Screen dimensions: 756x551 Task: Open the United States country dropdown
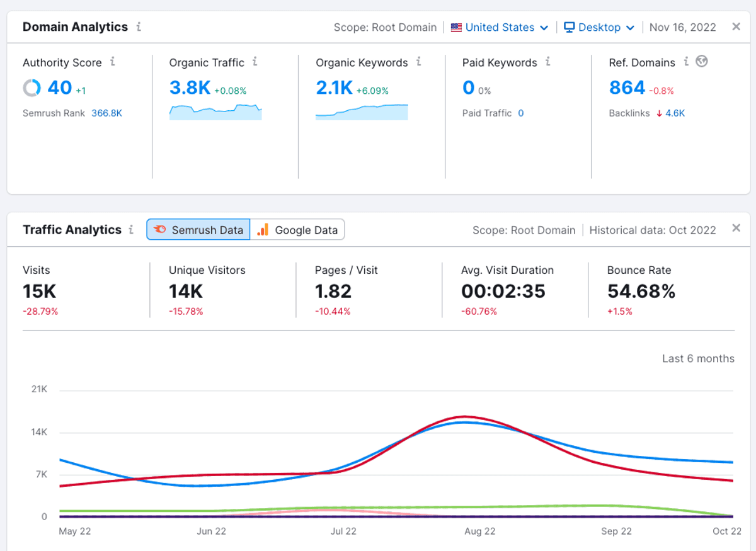pos(500,27)
